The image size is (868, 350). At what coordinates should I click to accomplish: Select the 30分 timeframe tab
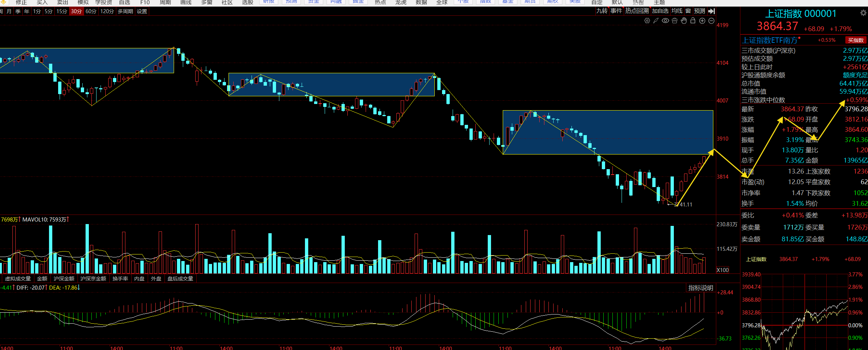point(76,11)
